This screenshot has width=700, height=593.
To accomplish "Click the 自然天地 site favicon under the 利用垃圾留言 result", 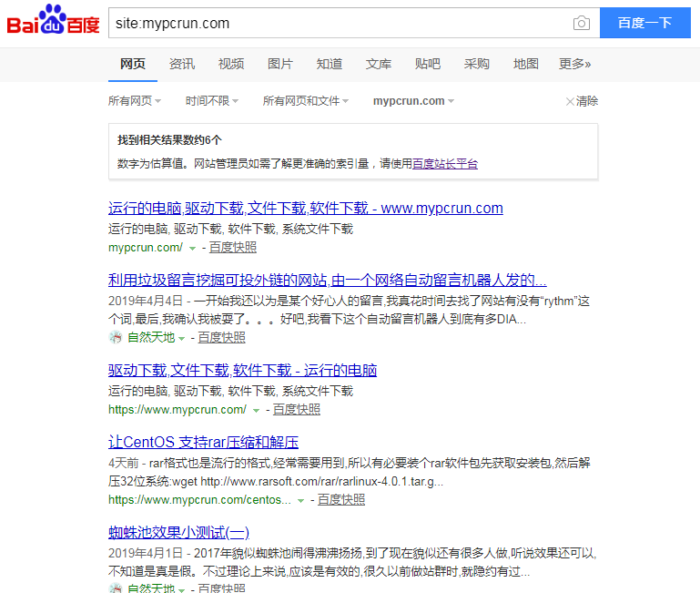I will coord(116,337).
